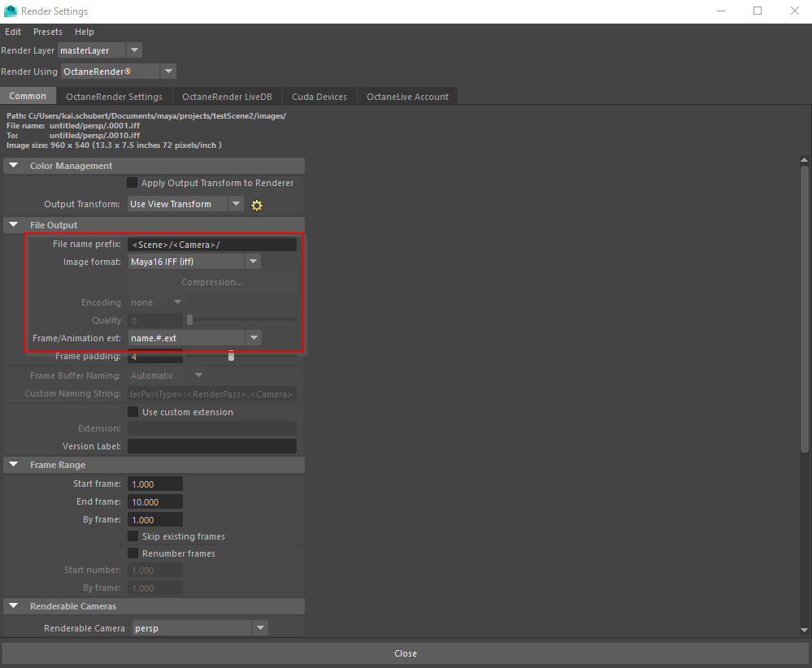Collapse the Color Management section
Screen dimensions: 812x668
14,166
